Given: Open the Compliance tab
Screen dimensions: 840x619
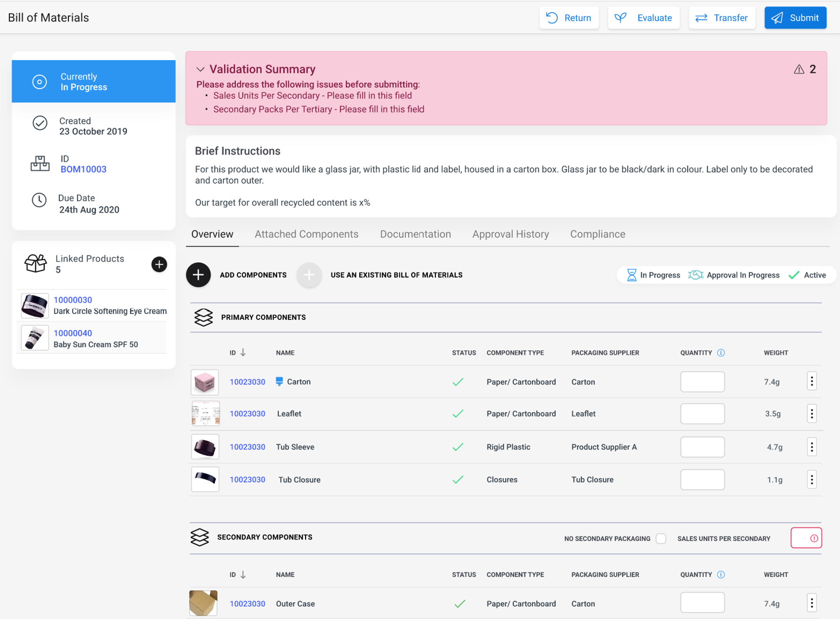Looking at the screenshot, I should click(x=597, y=234).
